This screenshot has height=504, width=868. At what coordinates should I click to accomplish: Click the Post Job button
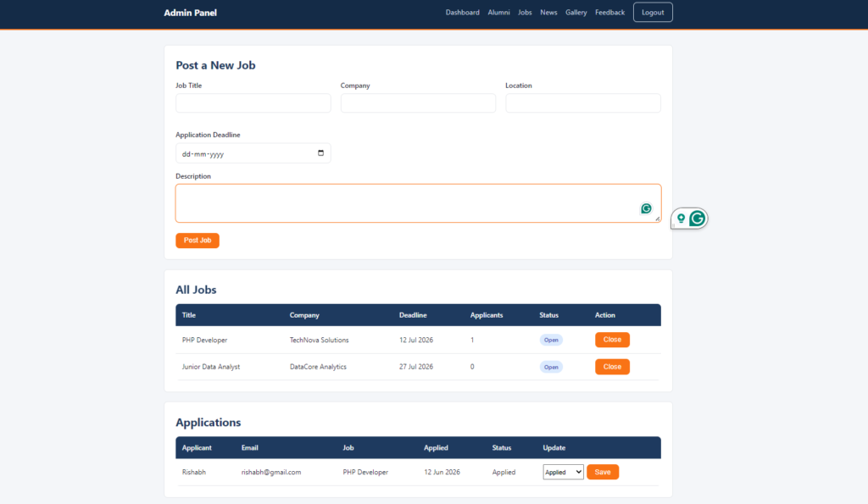click(x=198, y=241)
